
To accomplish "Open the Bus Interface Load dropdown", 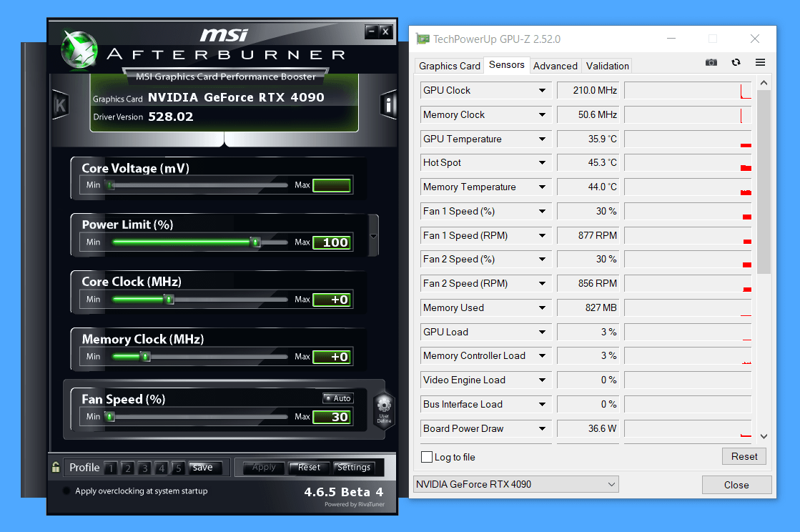I will 542,404.
